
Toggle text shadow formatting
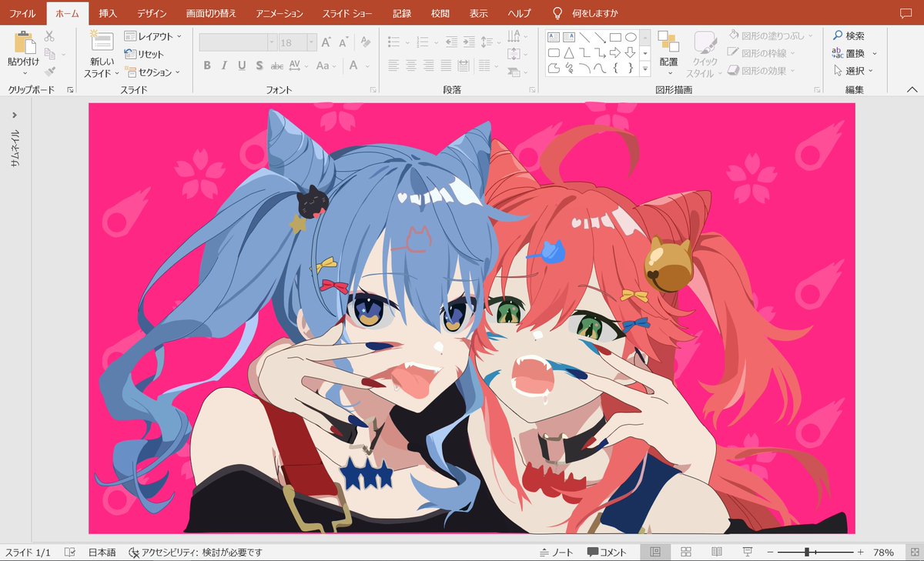(259, 65)
